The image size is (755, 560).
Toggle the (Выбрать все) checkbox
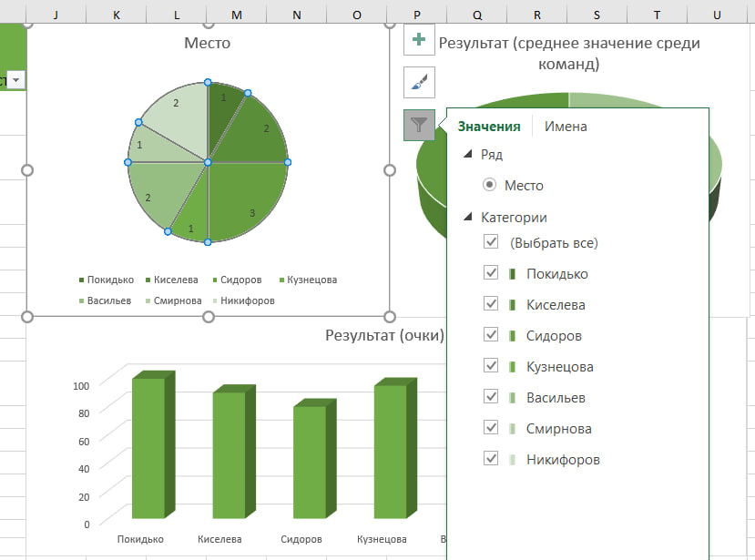point(492,242)
